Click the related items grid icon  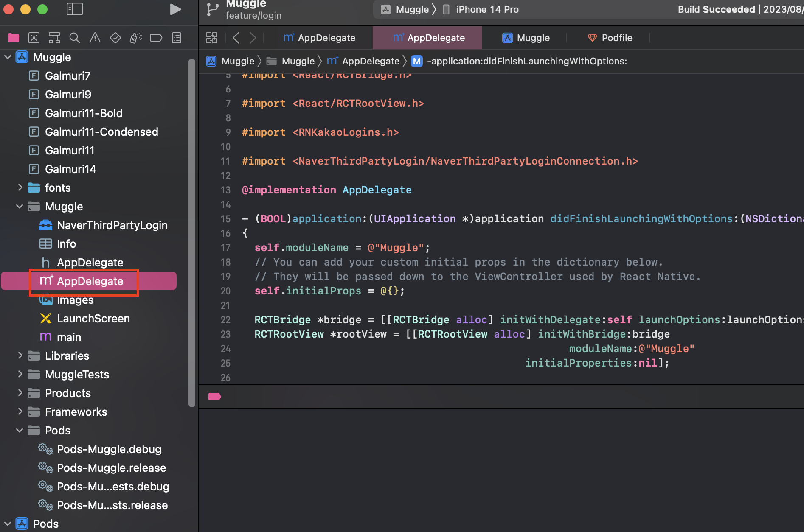pos(212,38)
